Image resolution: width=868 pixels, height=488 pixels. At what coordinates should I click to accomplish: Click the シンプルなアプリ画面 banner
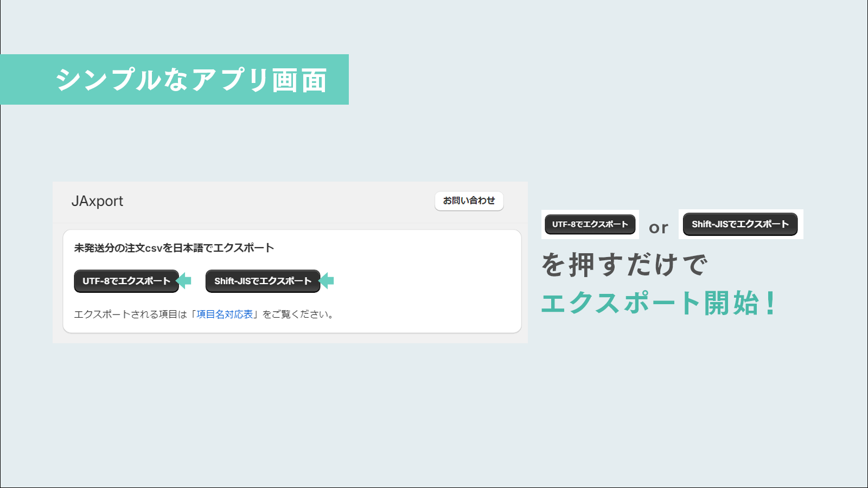point(174,79)
